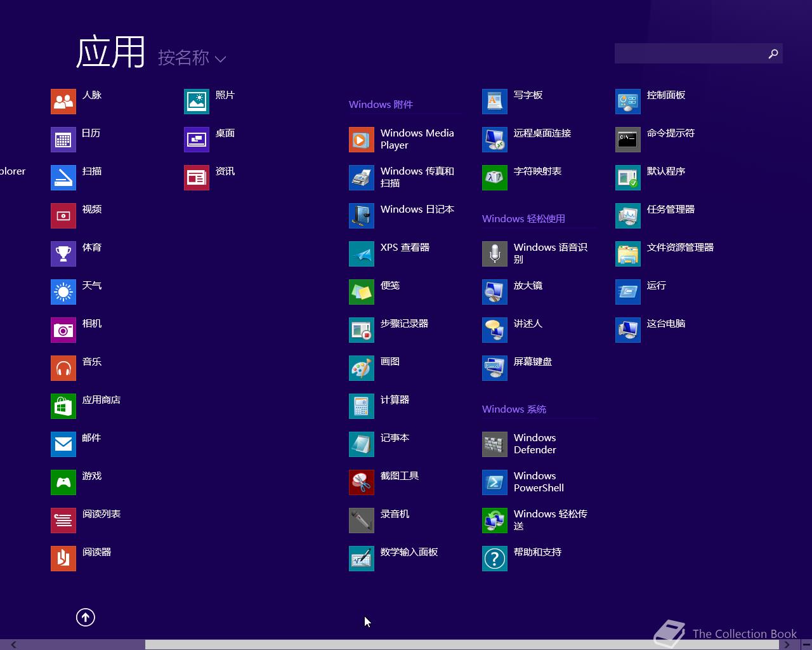Launch the 截图工具 snipping tool icon
The height and width of the screenshot is (650, 812).
[362, 482]
